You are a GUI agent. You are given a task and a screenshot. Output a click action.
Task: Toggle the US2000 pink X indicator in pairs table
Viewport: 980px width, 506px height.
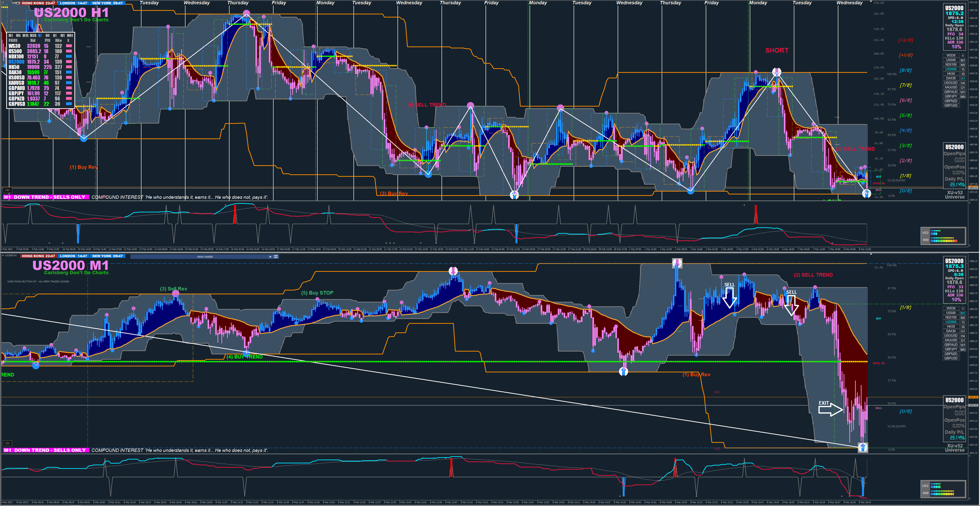click(69, 62)
